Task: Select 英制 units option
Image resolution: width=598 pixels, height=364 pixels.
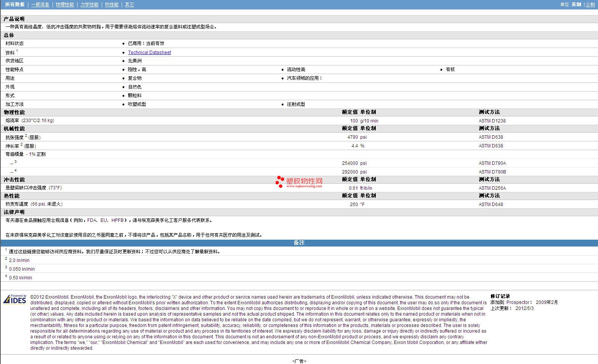Action: pyautogui.click(x=576, y=5)
